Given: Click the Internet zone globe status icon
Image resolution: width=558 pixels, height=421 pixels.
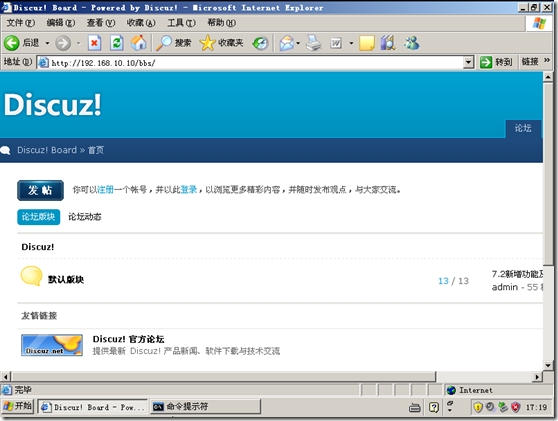Looking at the screenshot, I should [x=451, y=390].
